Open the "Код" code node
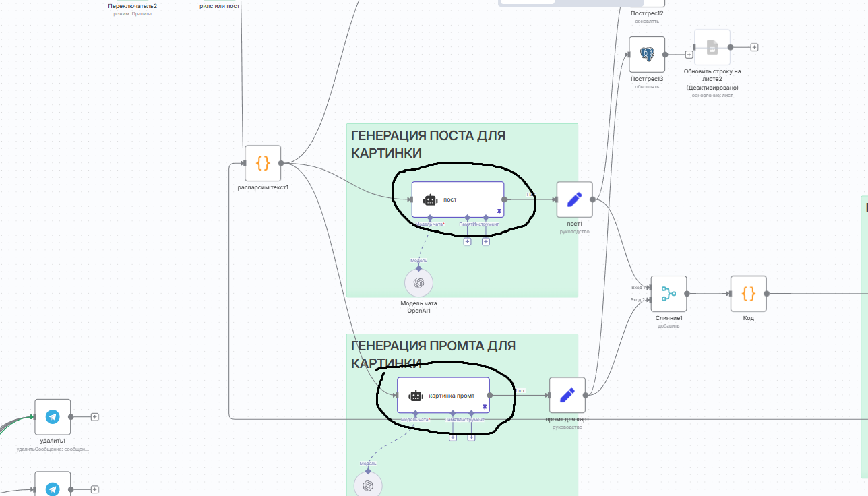 (x=748, y=294)
